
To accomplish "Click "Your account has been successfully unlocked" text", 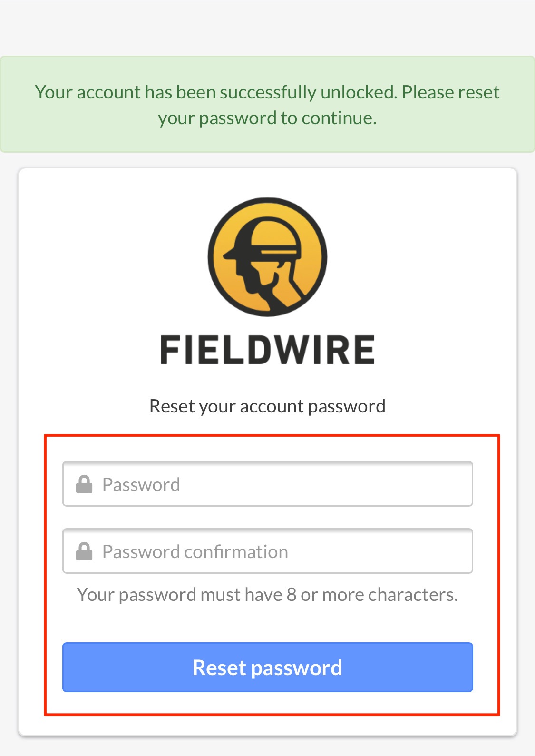I will (x=216, y=92).
